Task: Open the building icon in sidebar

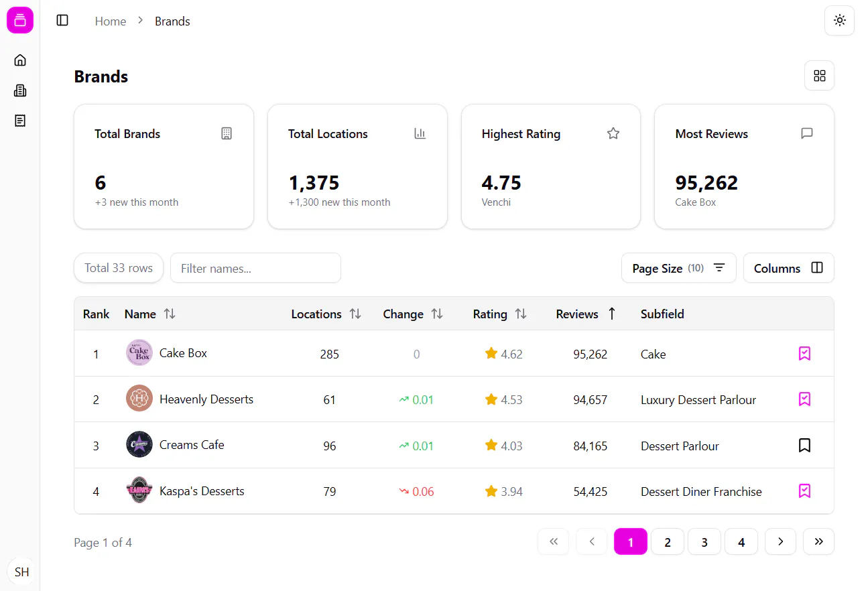Action: click(20, 90)
